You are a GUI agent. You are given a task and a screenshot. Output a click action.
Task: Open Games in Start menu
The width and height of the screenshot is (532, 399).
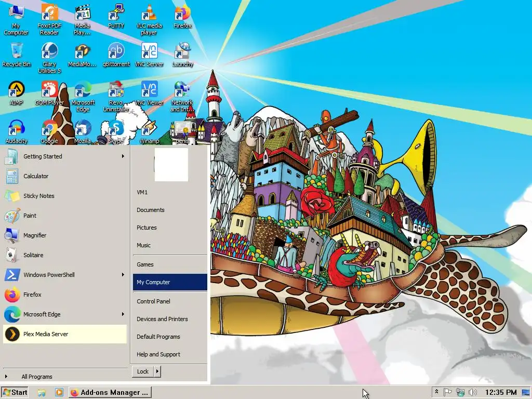170,264
